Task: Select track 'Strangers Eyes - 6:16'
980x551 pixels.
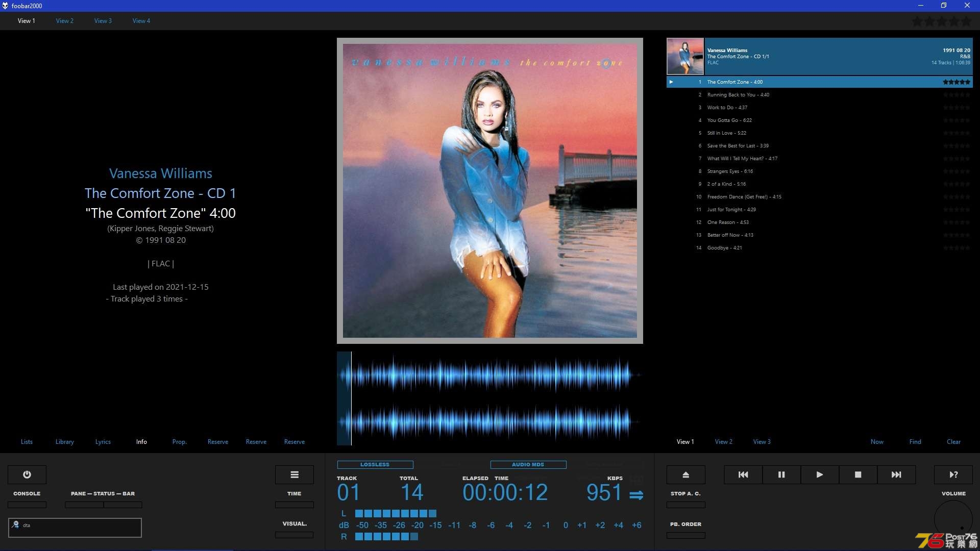Action: coord(820,171)
